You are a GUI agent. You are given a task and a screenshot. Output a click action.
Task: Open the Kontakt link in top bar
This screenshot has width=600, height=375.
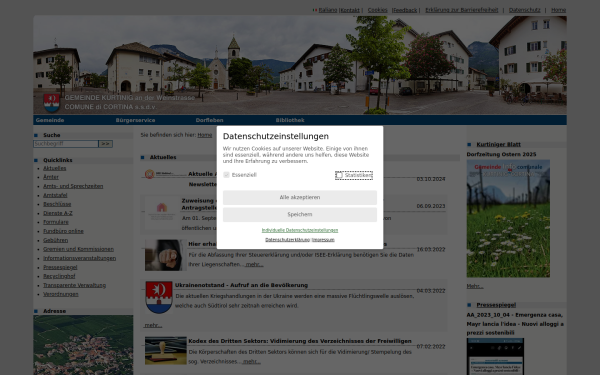350,10
